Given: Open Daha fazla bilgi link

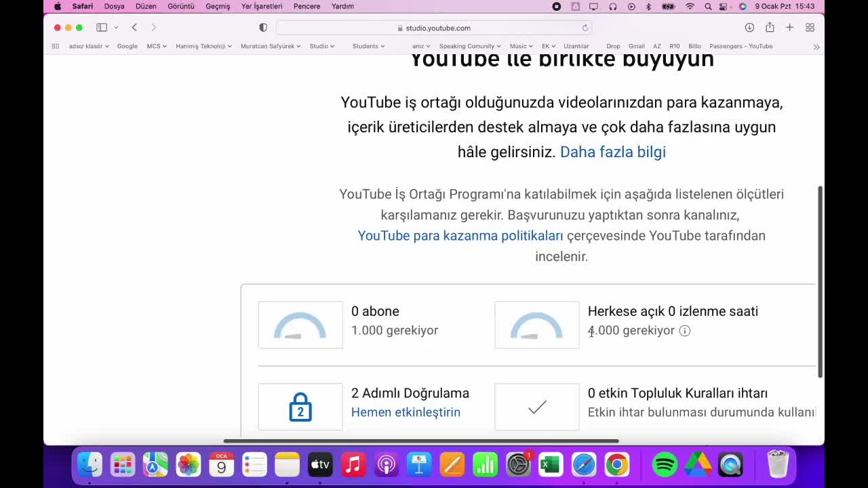Looking at the screenshot, I should 613,152.
